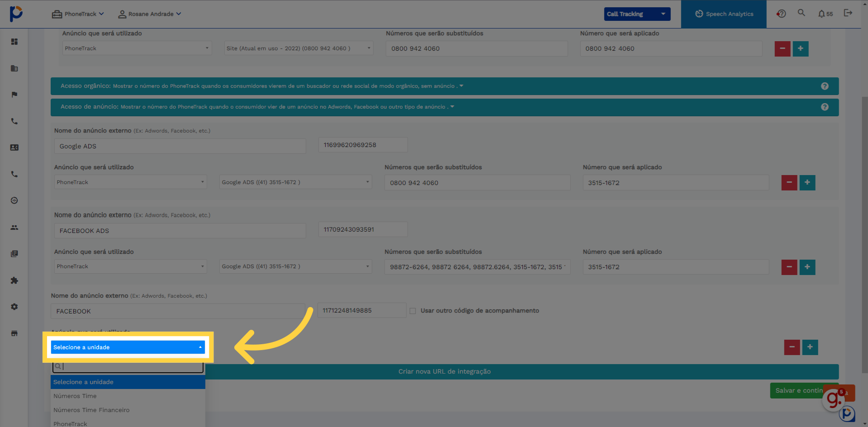Viewport: 868px width, 427px height.
Task: Click top Números que serão substituídos field
Action: tap(477, 48)
